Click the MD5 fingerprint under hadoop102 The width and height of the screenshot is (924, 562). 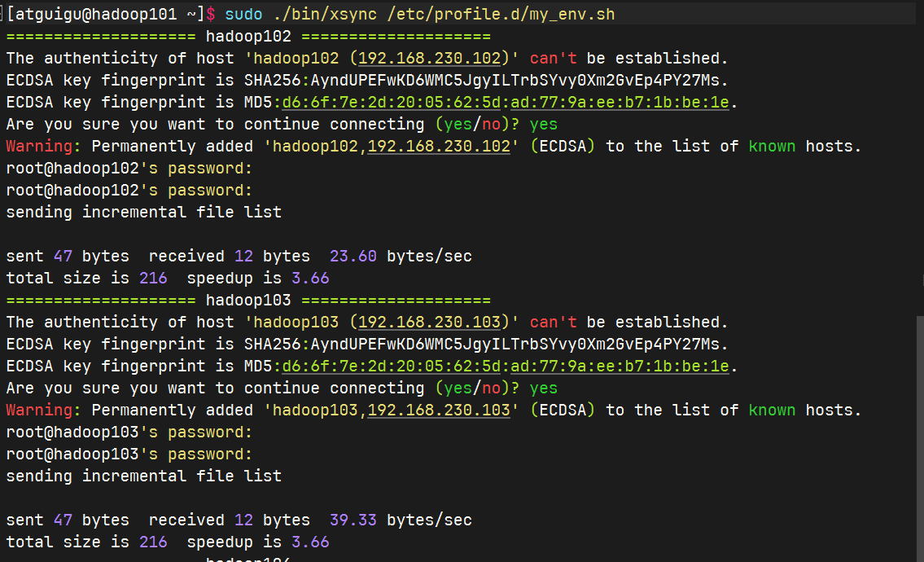coord(506,103)
